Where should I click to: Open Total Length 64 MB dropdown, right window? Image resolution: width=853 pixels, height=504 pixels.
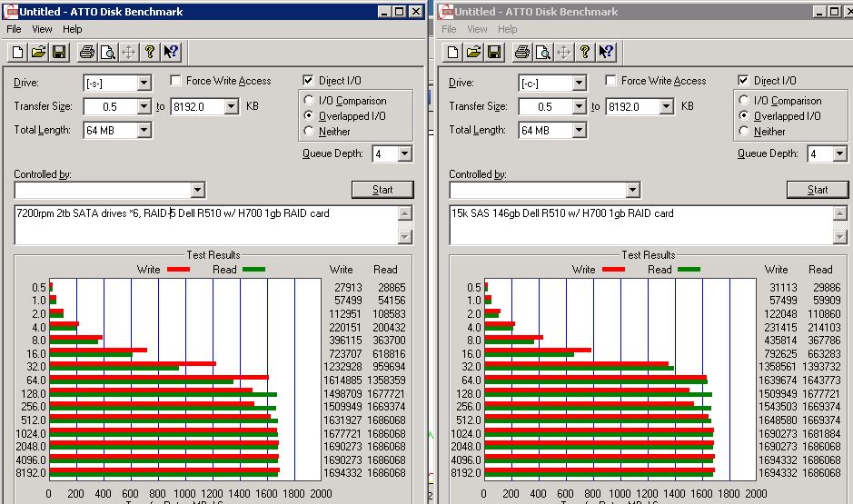(x=579, y=130)
